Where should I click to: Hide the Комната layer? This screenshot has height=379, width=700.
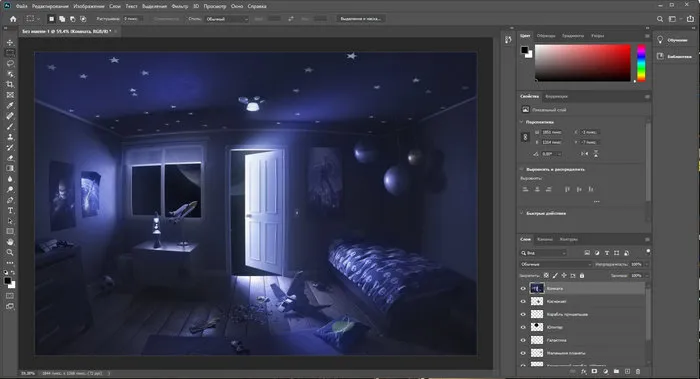(x=523, y=288)
